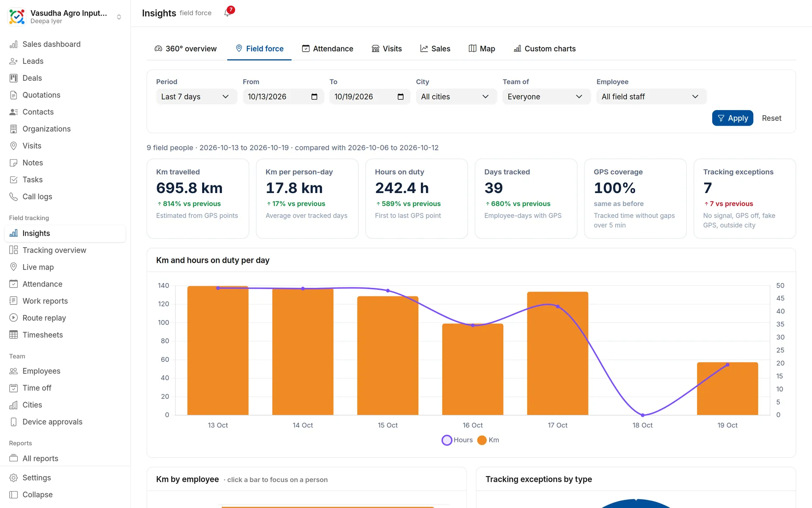
Task: Click the Device approvals phone icon
Action: 14,422
